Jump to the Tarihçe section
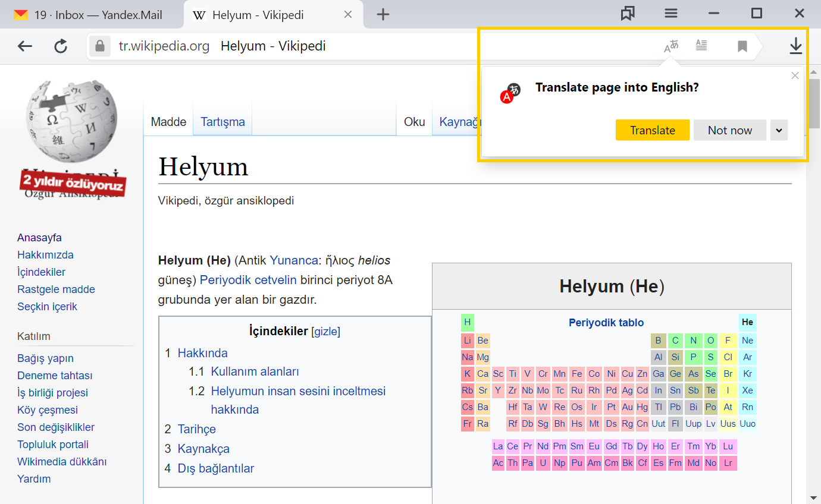The height and width of the screenshot is (504, 821). (197, 429)
